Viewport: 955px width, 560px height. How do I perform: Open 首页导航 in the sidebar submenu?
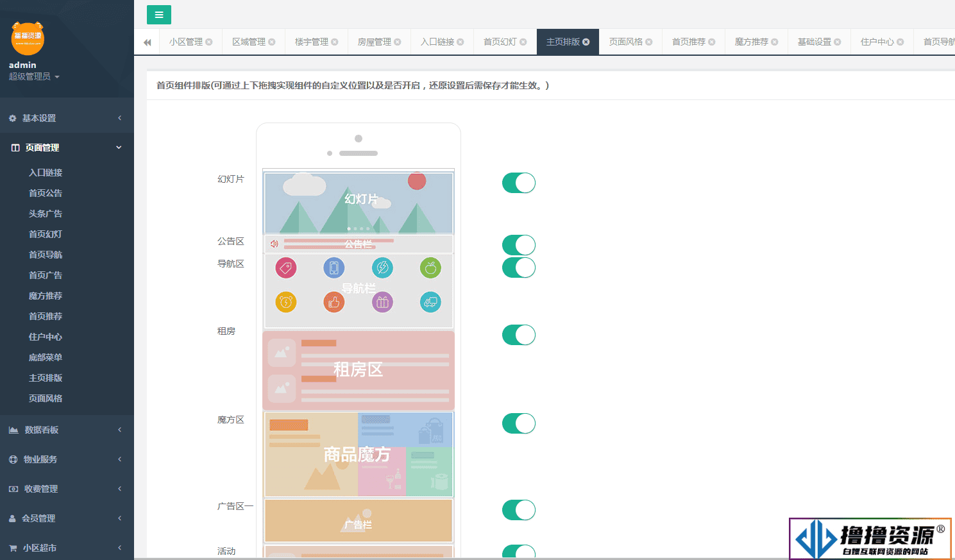(x=46, y=255)
